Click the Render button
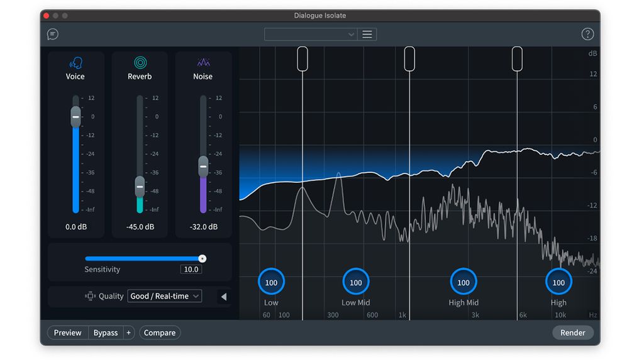The width and height of the screenshot is (644, 362). [x=572, y=332]
